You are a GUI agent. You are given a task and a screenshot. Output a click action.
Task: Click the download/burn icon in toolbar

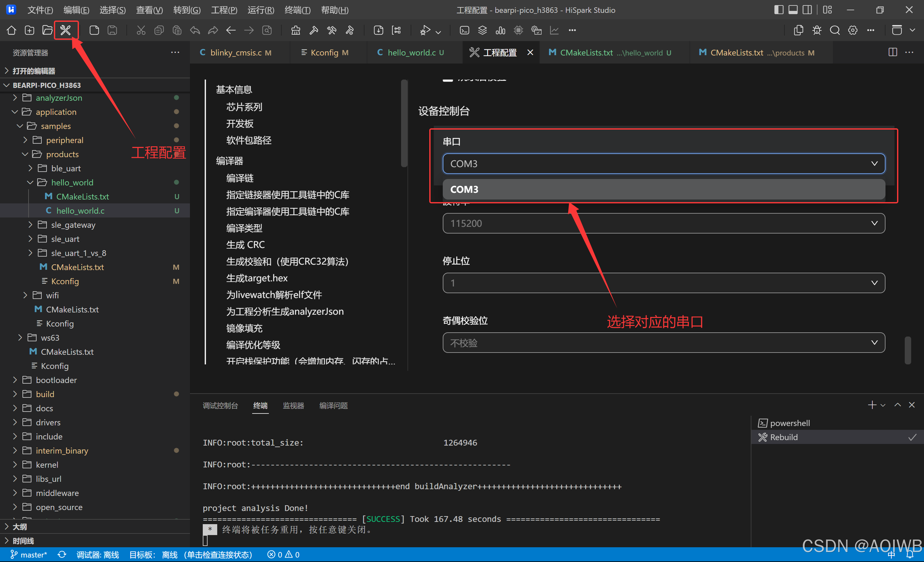coord(378,30)
